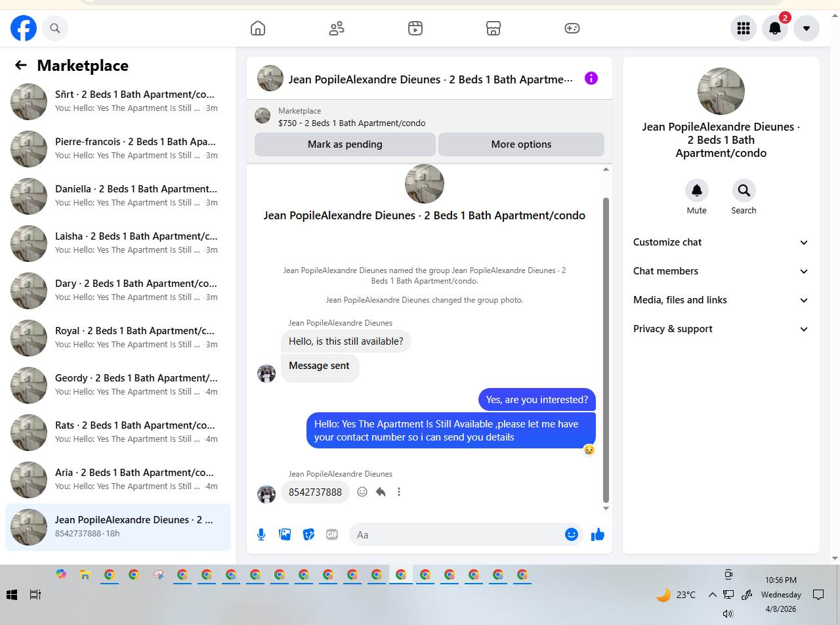The height and width of the screenshot is (625, 840).
Task: Open Video/Reels tab icon
Action: [415, 28]
